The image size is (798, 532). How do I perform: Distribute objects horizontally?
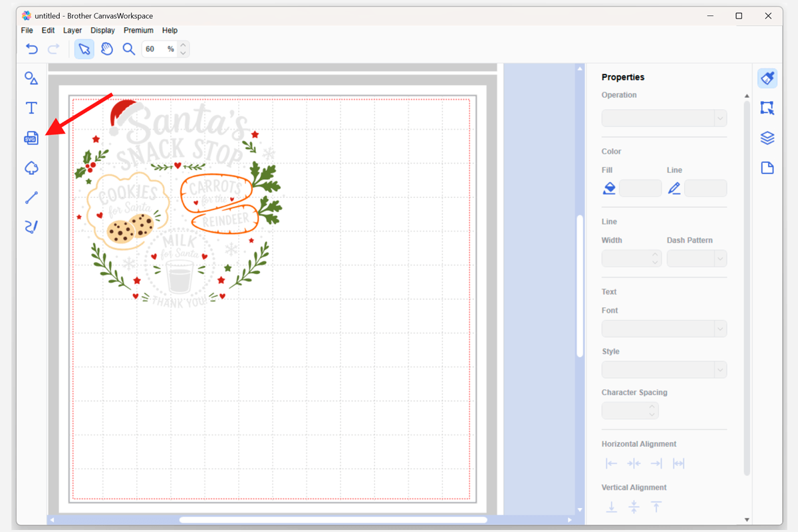(x=678, y=464)
